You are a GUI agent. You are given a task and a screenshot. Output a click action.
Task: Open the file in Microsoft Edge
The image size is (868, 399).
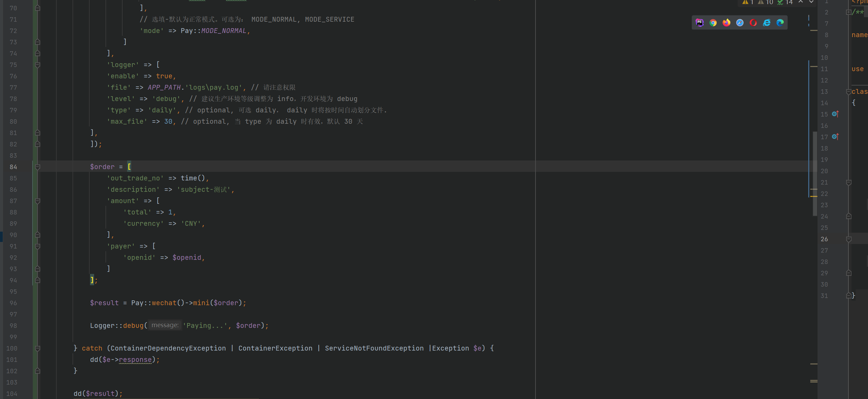click(x=780, y=23)
